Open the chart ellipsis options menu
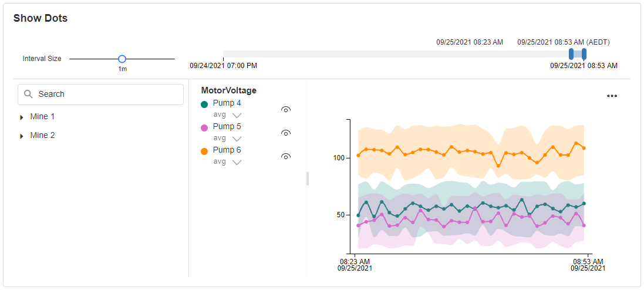This screenshot has width=644, height=290. 612,96
